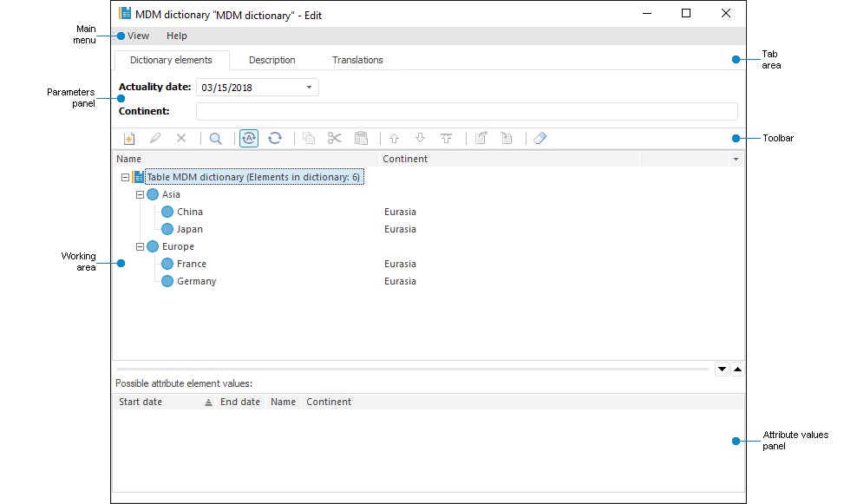This screenshot has width=857, height=504.
Task: Click the Start date sort triangle
Action: click(x=208, y=403)
